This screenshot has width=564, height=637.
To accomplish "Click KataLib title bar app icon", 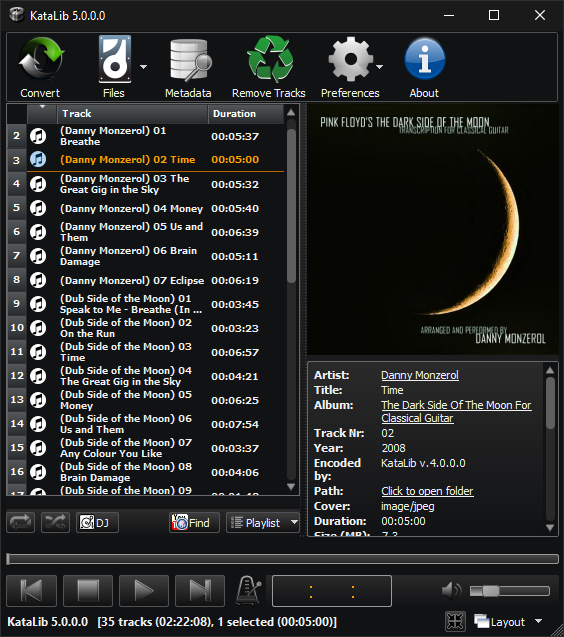I will pyautogui.click(x=17, y=15).
